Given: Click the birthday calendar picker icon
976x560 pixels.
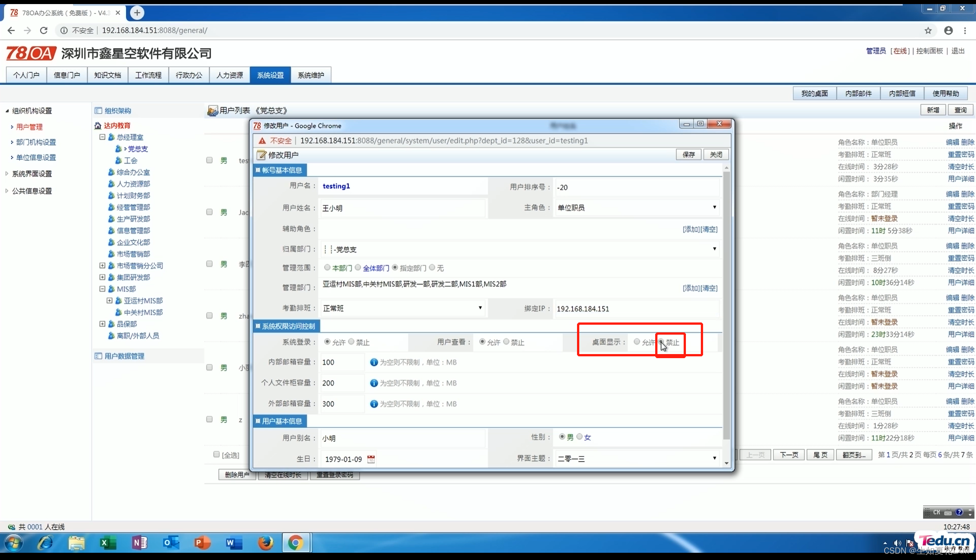Looking at the screenshot, I should click(371, 459).
